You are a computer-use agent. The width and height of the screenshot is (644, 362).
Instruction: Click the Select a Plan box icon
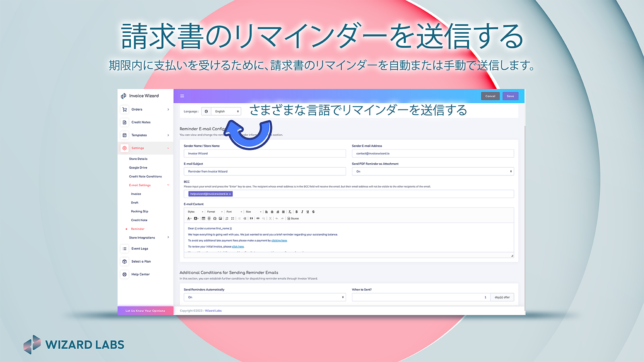coord(124,261)
